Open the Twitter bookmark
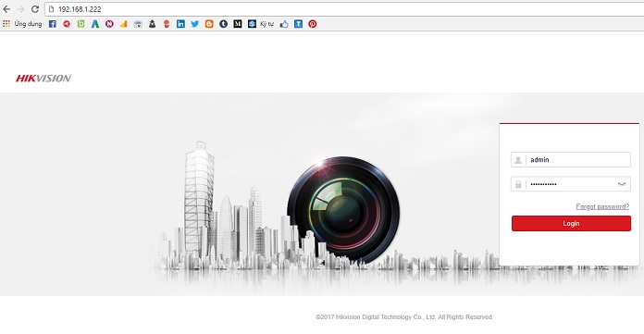644x334 pixels. 195,24
